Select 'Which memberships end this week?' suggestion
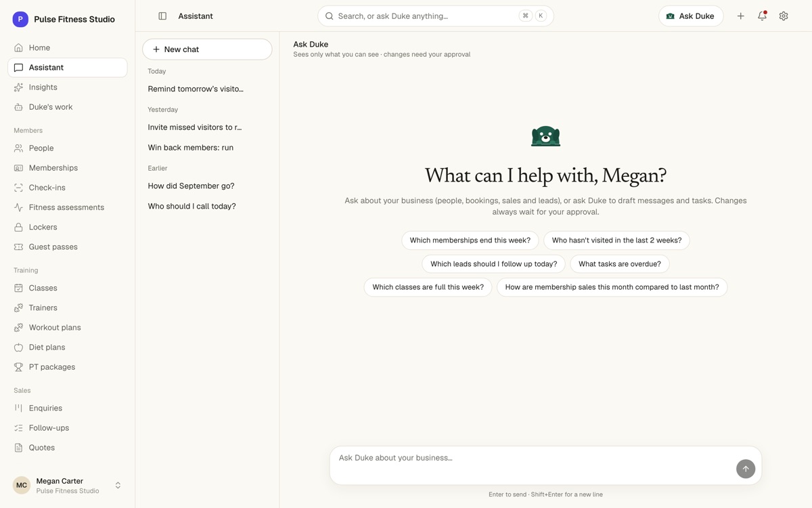 (470, 240)
